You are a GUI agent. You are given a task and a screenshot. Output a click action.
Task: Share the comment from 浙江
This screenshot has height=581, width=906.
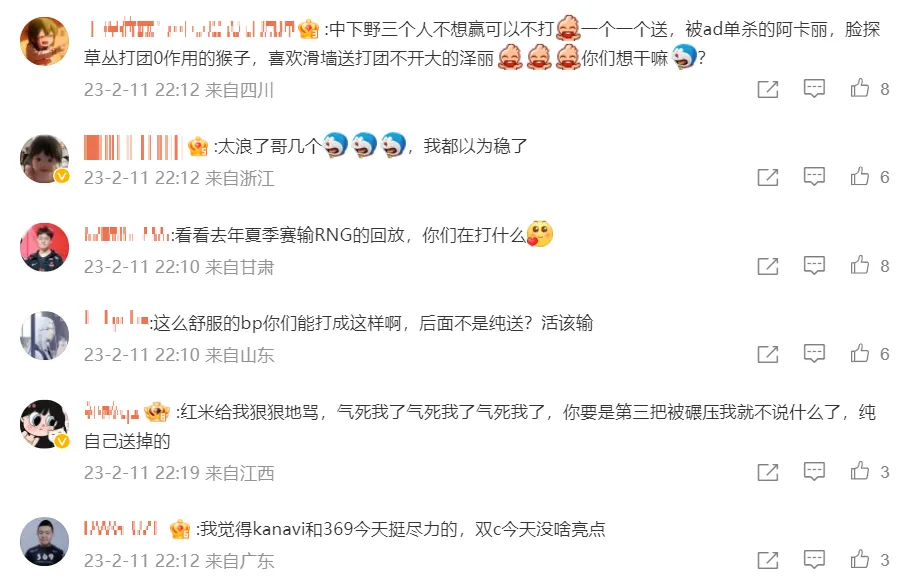pos(768,177)
